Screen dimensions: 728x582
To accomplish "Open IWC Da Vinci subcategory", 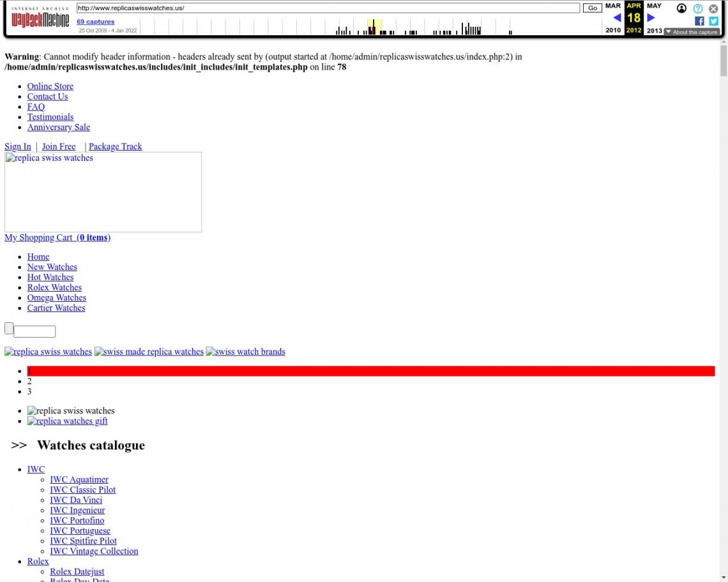I will click(76, 500).
